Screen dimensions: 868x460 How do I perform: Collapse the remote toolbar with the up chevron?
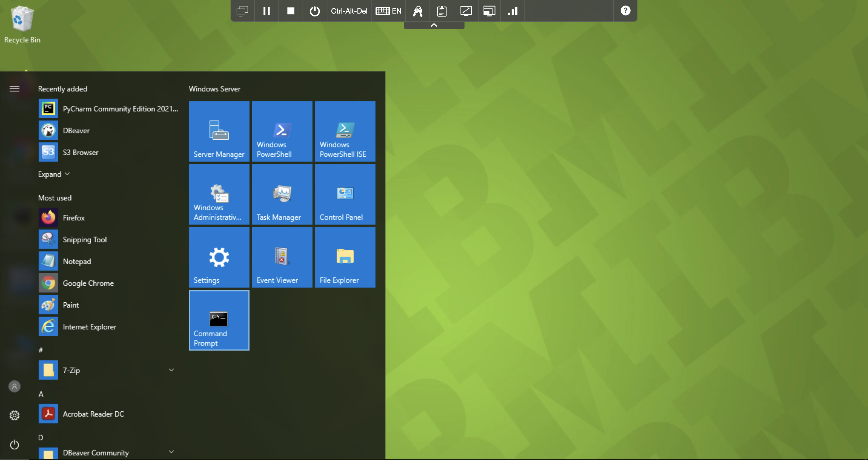[x=434, y=25]
